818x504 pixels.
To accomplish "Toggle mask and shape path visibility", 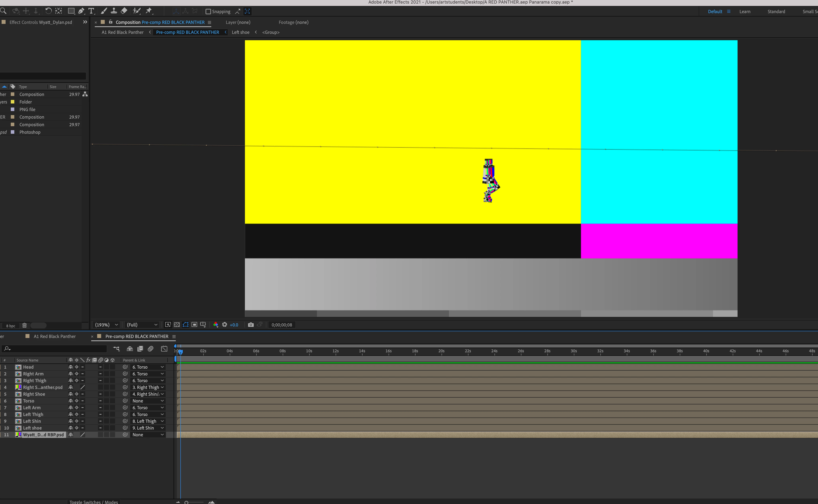I will (x=186, y=325).
